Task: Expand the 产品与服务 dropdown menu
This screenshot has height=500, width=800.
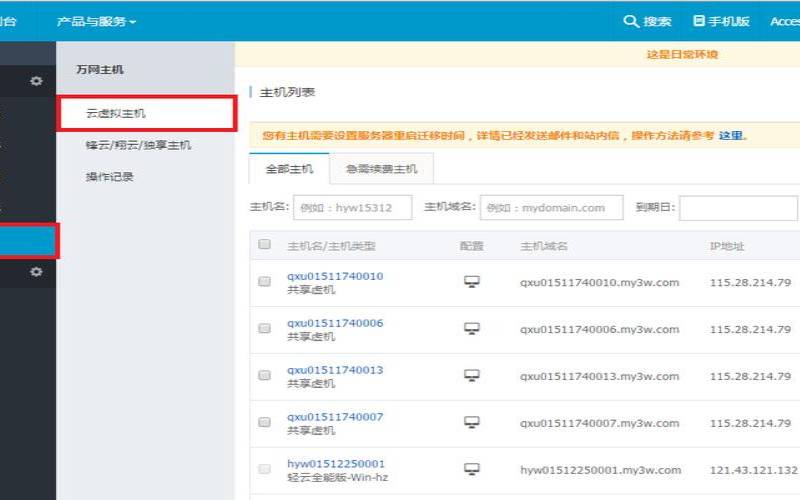Action: [x=96, y=21]
